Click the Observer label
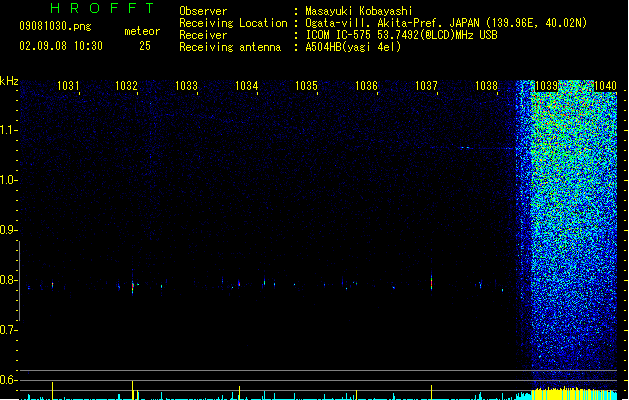 203,11
